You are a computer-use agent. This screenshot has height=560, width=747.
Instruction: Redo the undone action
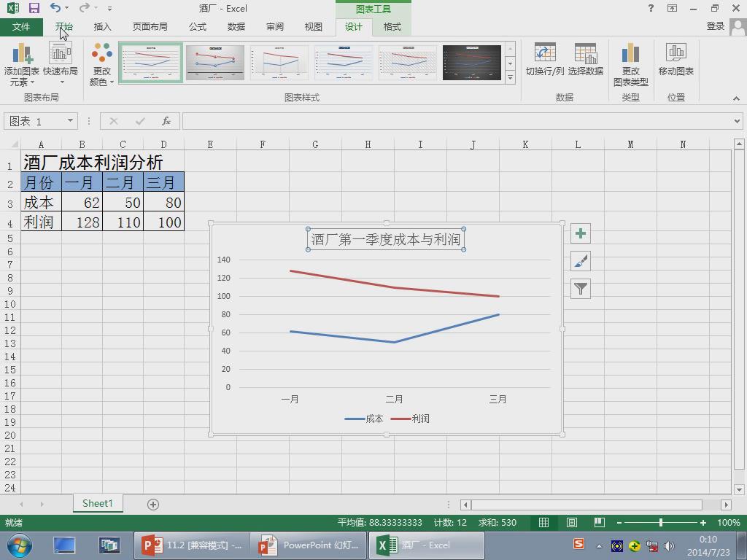[x=84, y=7]
